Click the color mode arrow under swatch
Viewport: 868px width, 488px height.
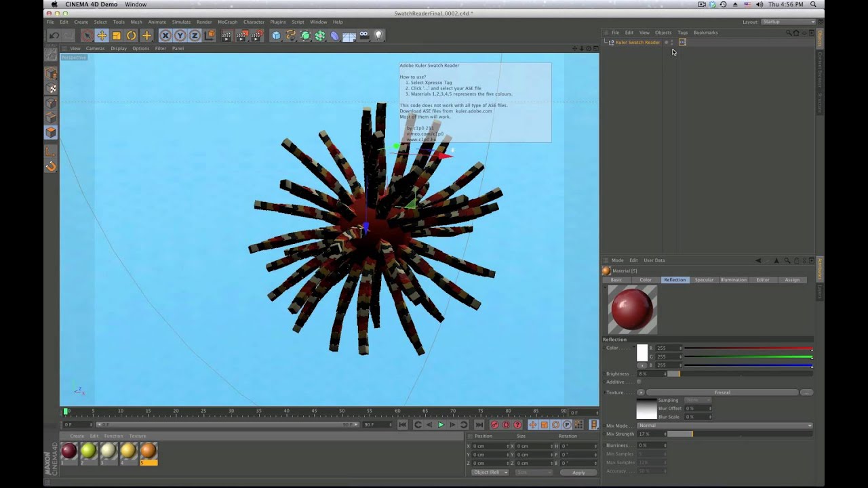pos(642,365)
